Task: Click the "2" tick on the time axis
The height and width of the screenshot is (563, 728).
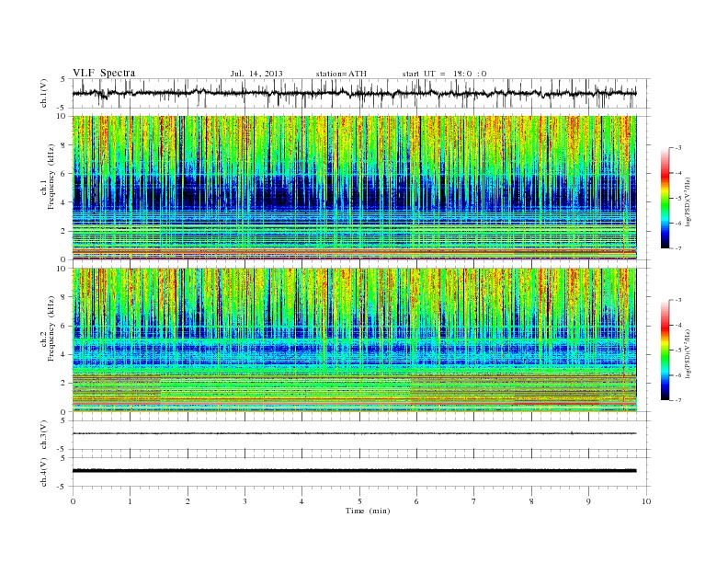Action: click(188, 501)
